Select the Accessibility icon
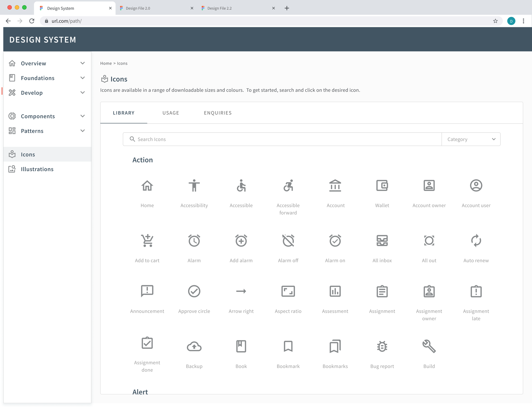 (194, 186)
